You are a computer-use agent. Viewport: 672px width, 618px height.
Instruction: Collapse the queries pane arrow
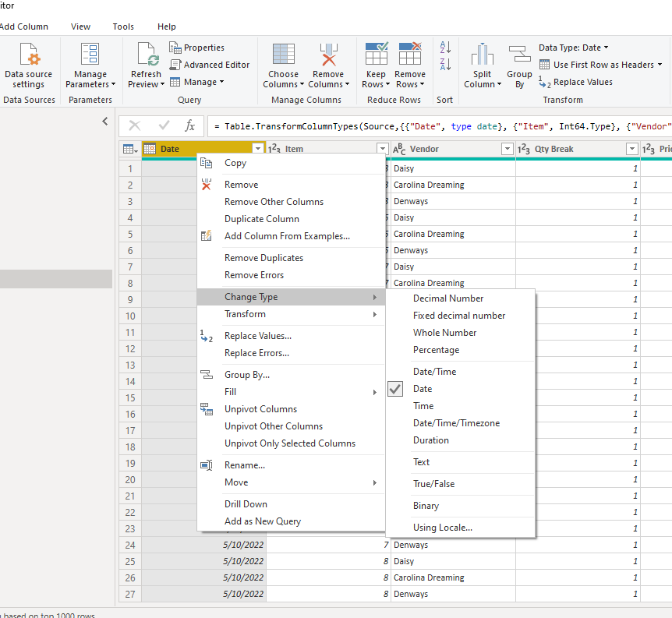tap(105, 122)
